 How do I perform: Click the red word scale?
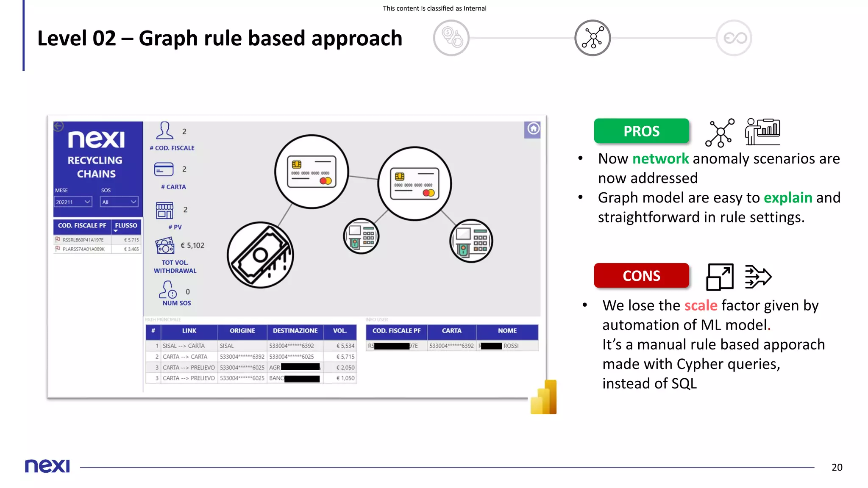click(701, 305)
